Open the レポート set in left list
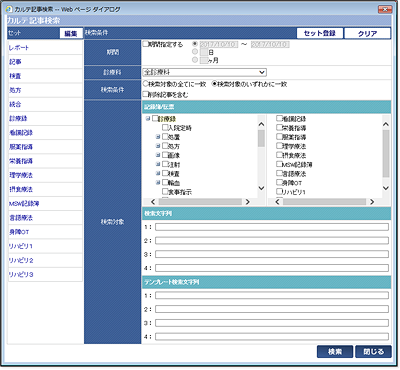This screenshot has width=400, height=370. 45,48
